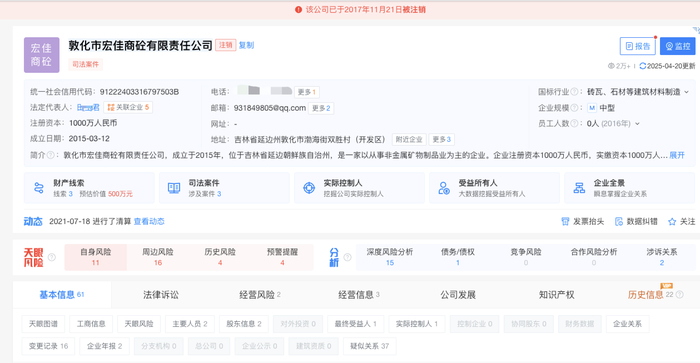Open 深度风险分析 15
This screenshot has width=700, height=363.
390,257
